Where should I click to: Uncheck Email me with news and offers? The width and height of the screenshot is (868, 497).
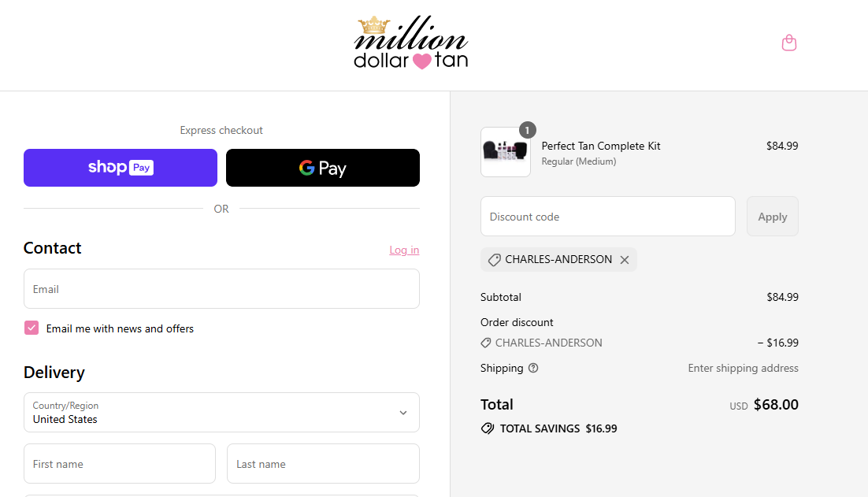tap(32, 328)
